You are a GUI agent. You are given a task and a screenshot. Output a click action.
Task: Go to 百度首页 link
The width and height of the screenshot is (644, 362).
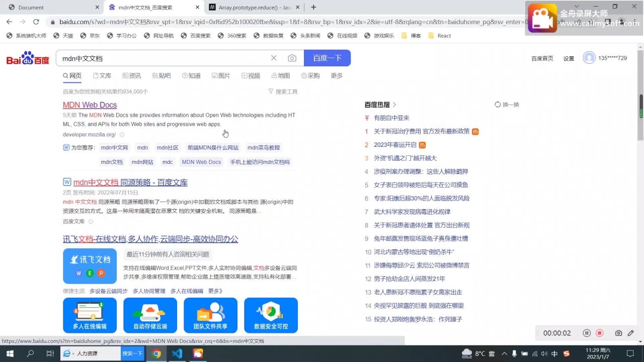[542, 58]
